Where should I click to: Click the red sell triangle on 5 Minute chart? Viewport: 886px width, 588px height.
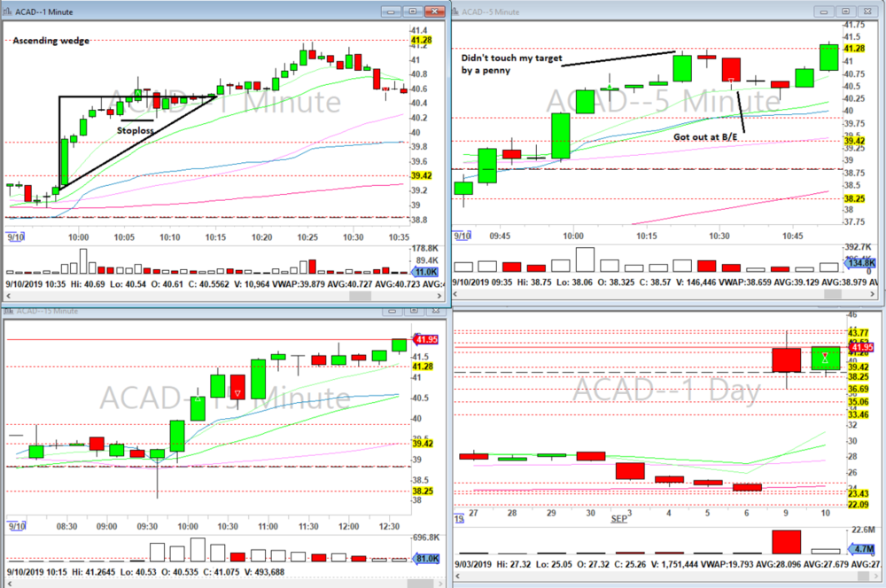[731, 81]
